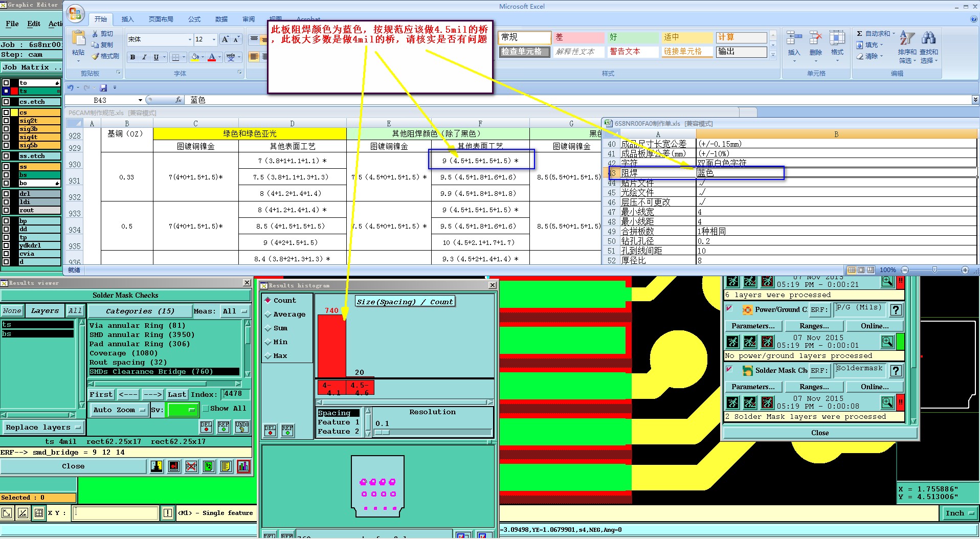The width and height of the screenshot is (980, 539).
Task: Switch to the 插入 ribbon tab
Action: (127, 19)
